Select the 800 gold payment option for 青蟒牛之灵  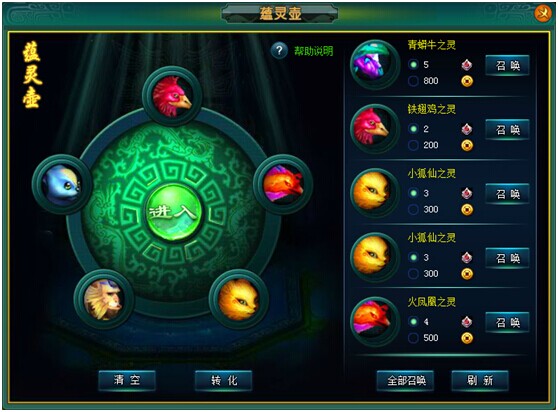click(x=413, y=81)
